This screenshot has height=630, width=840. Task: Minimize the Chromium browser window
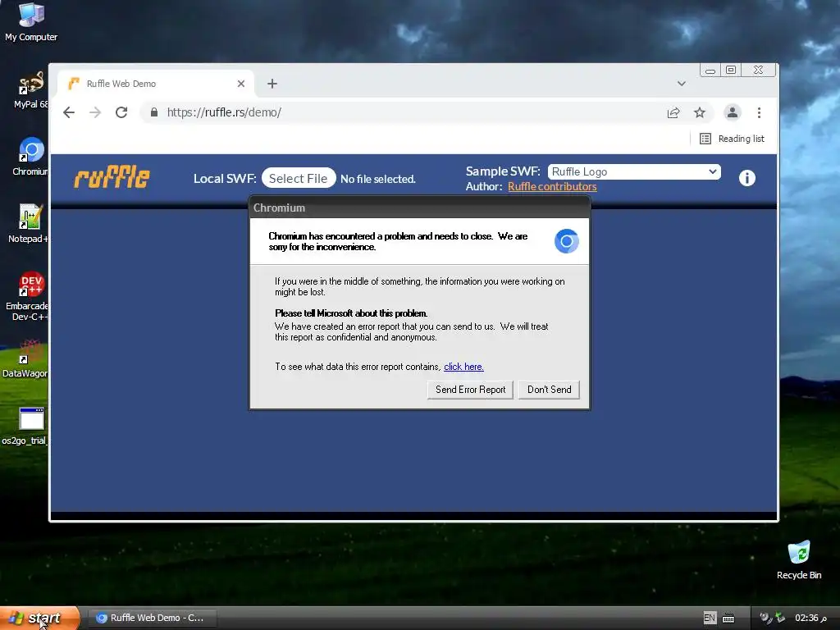tap(710, 71)
